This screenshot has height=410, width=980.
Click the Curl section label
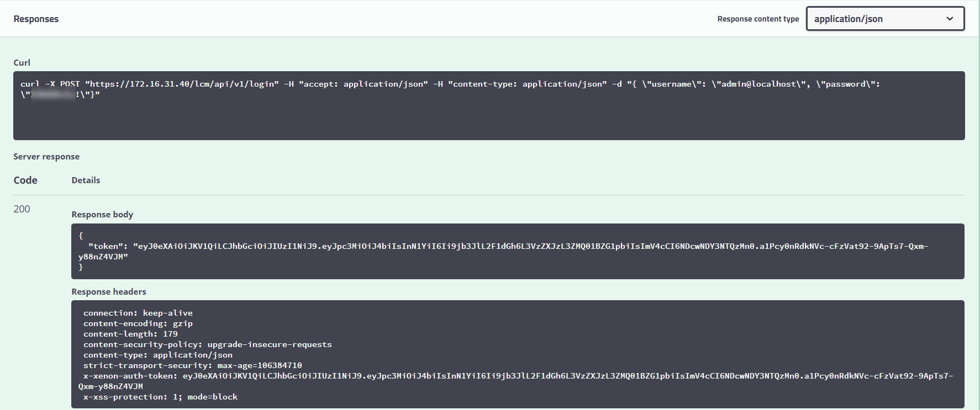(22, 63)
